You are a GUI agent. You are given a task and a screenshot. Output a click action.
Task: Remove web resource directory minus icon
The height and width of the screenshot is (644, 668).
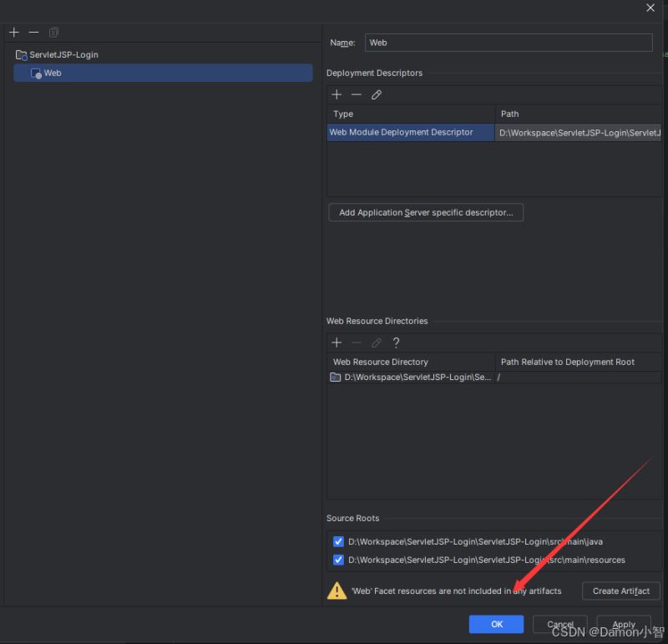point(357,342)
